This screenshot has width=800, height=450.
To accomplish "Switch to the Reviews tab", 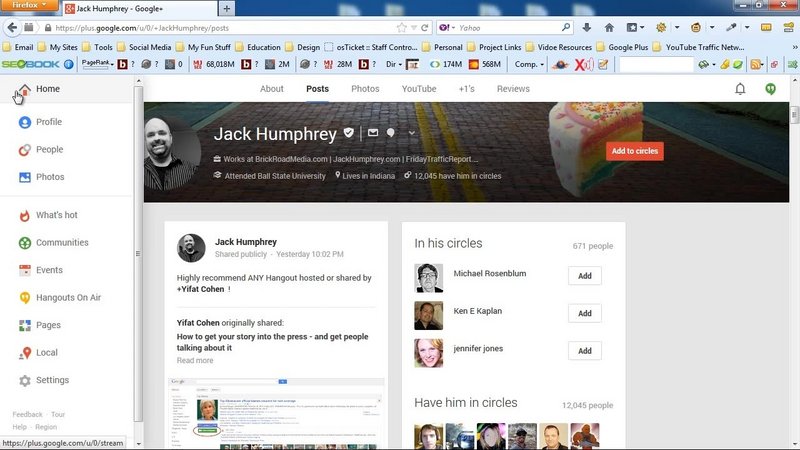I will 513,89.
